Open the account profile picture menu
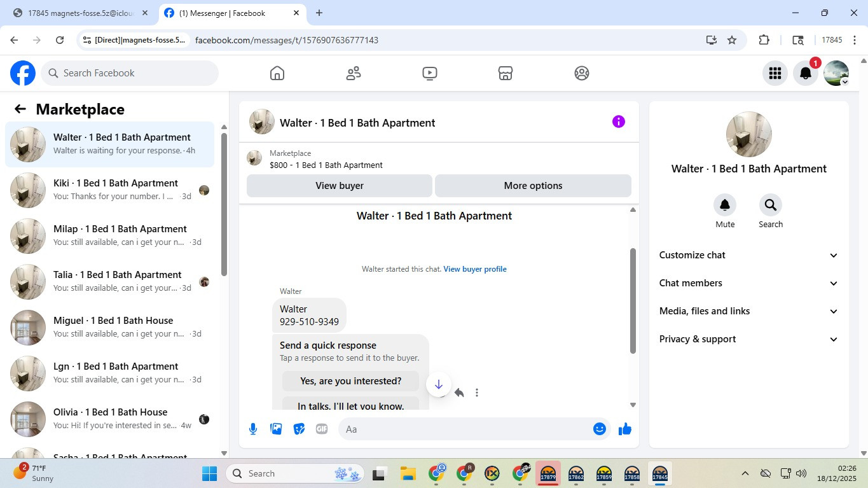Screen dimensions: 868x488 coord(836,73)
